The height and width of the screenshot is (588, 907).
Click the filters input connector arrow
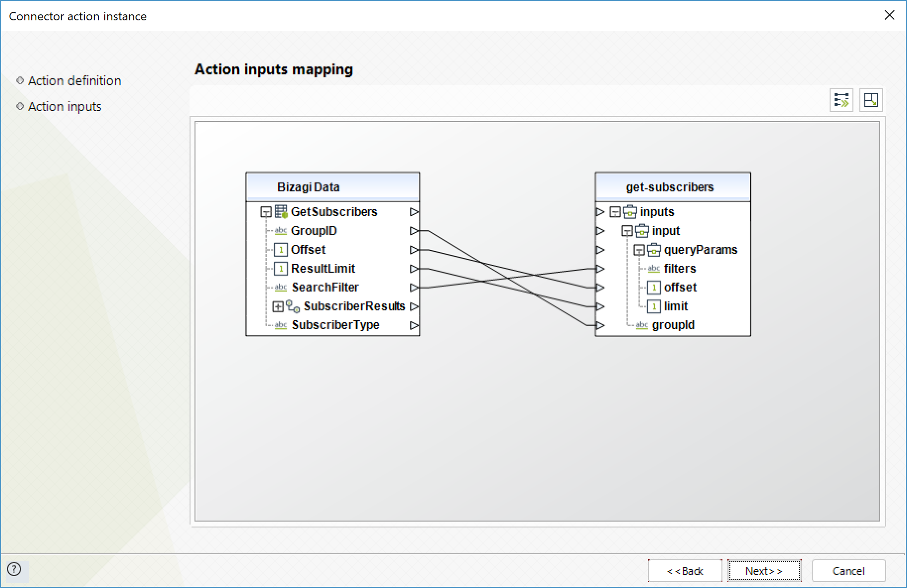pos(600,268)
